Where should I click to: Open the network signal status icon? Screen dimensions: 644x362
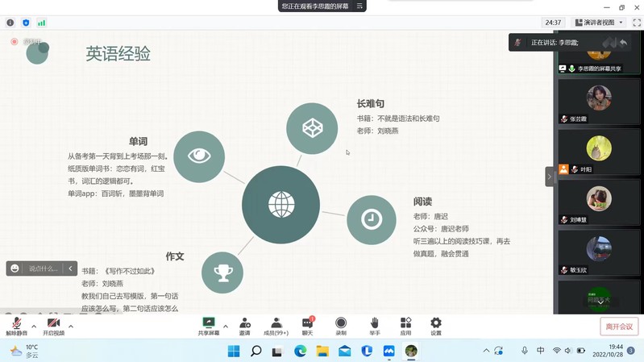pos(41,23)
